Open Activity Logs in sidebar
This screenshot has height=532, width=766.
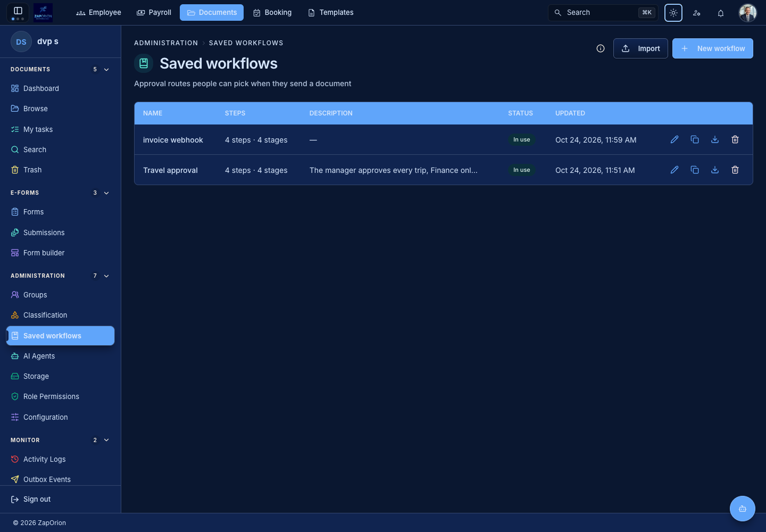(60, 459)
